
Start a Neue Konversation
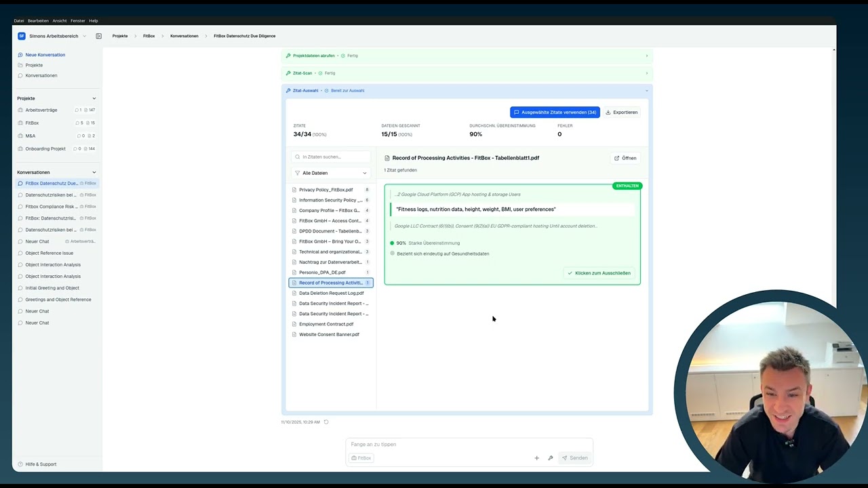pos(45,55)
